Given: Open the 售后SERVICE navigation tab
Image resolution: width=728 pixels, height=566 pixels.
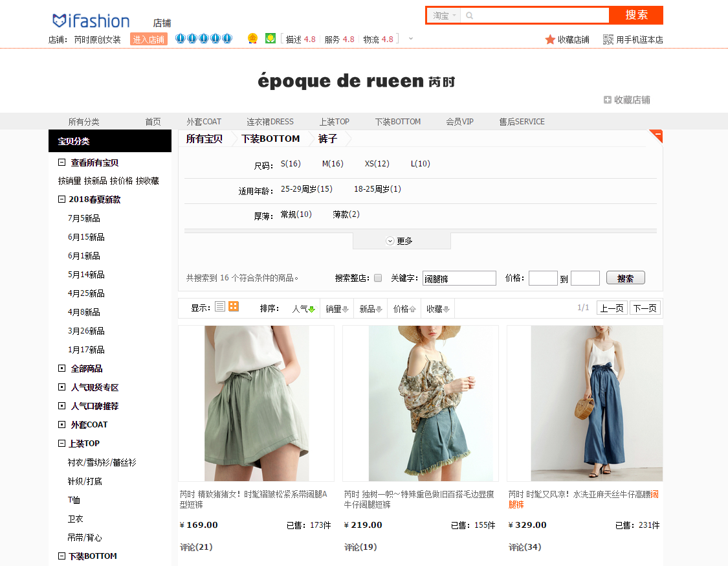Looking at the screenshot, I should (522, 122).
